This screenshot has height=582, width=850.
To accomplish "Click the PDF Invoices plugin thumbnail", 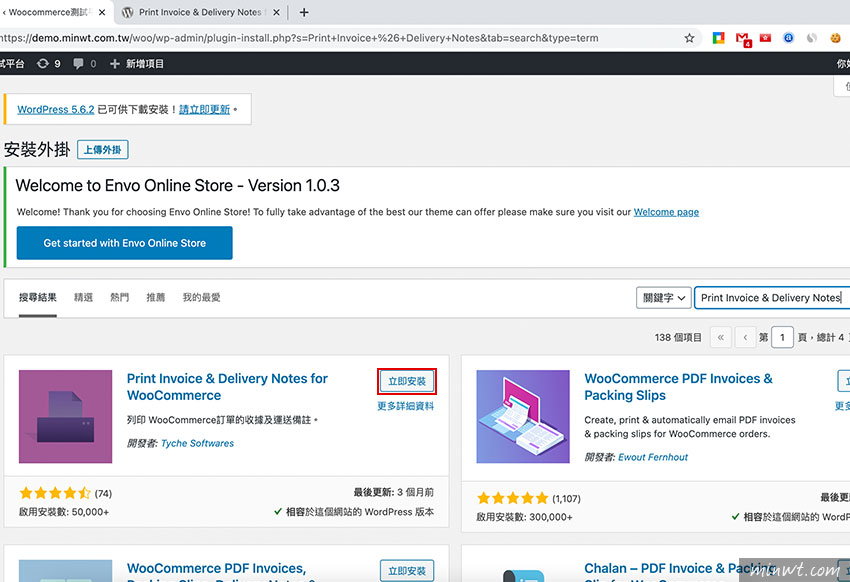I will 523,417.
